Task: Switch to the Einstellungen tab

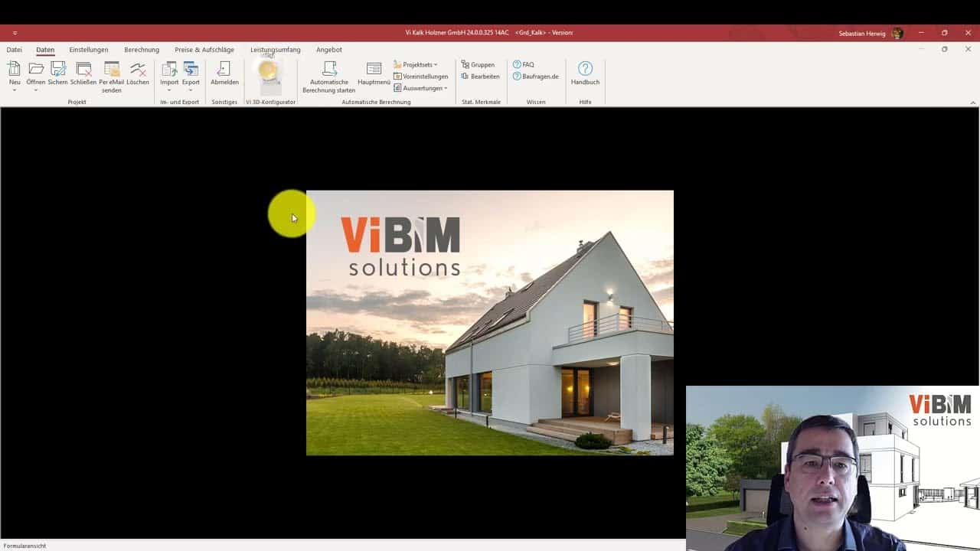Action: tap(89, 50)
